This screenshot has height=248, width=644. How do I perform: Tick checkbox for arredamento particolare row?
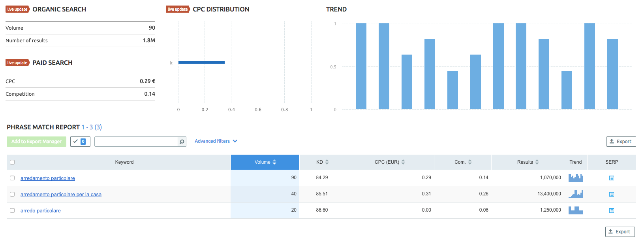[12, 178]
